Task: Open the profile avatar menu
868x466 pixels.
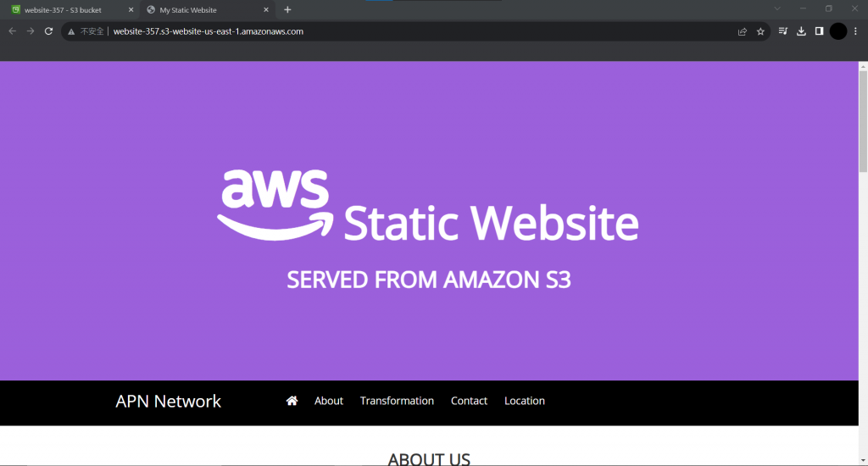Action: point(838,31)
